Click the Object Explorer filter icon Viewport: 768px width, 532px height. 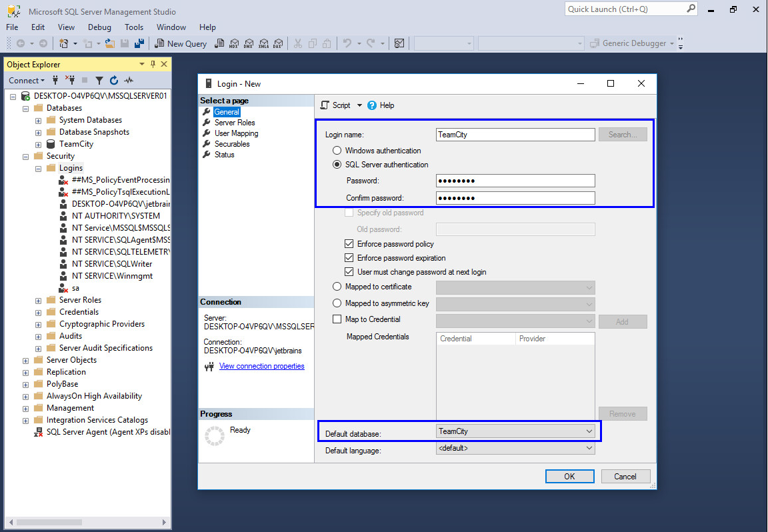click(99, 81)
